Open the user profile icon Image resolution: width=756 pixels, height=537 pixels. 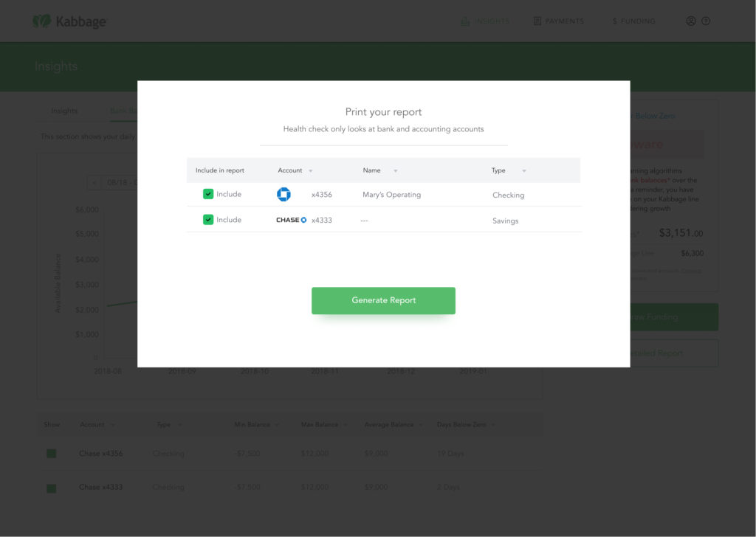pos(691,21)
